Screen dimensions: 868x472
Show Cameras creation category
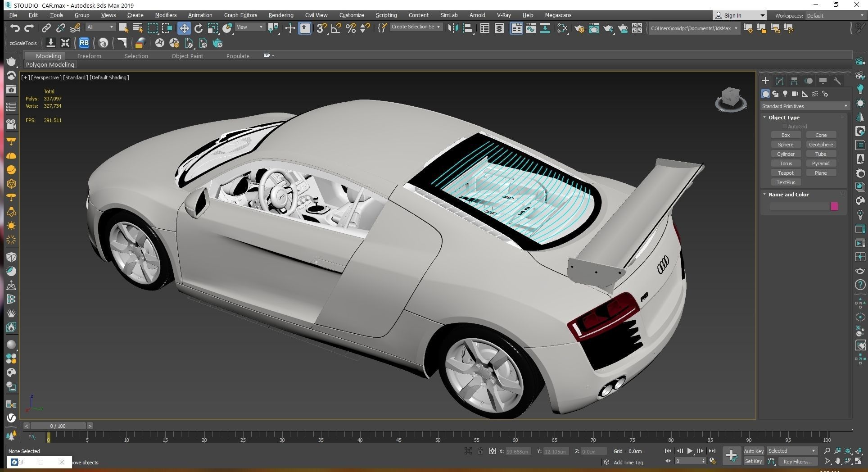(795, 94)
